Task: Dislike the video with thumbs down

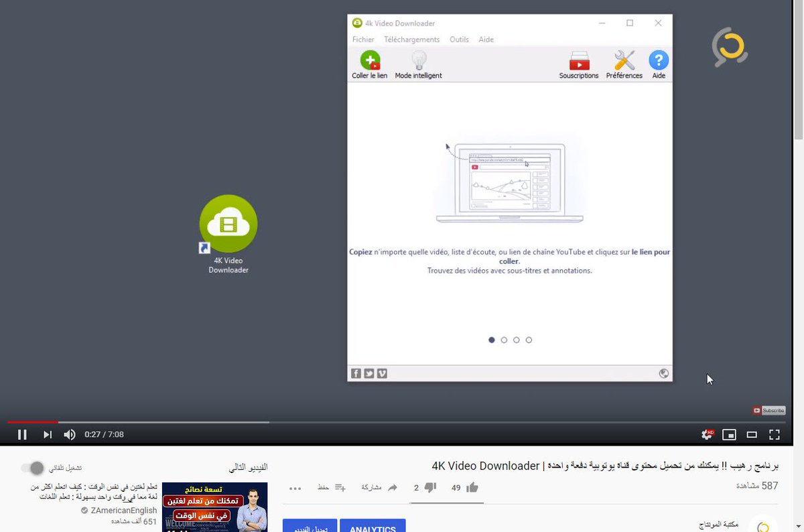Action: 431,487
